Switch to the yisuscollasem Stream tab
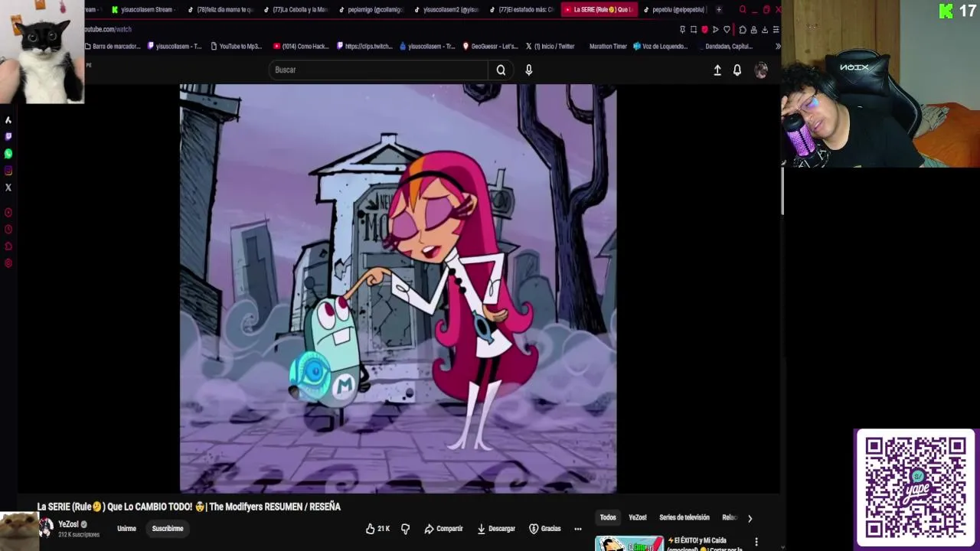Screen dimensions: 980x551 pyautogui.click(x=142, y=10)
